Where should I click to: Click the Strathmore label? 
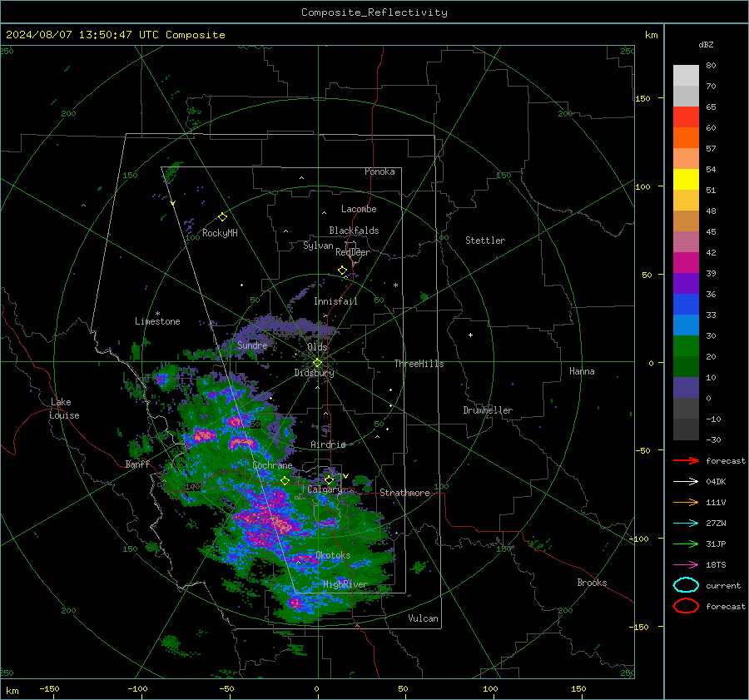pyautogui.click(x=404, y=493)
